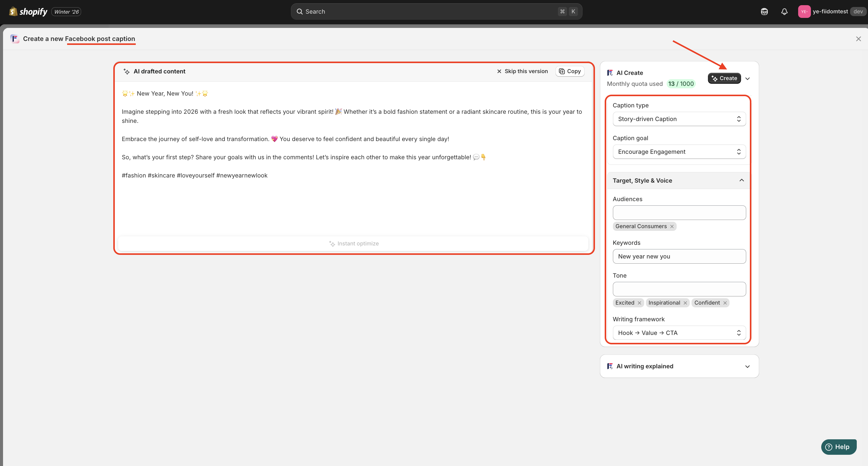Skip this version of the draft
This screenshot has height=466, width=868.
tap(522, 71)
